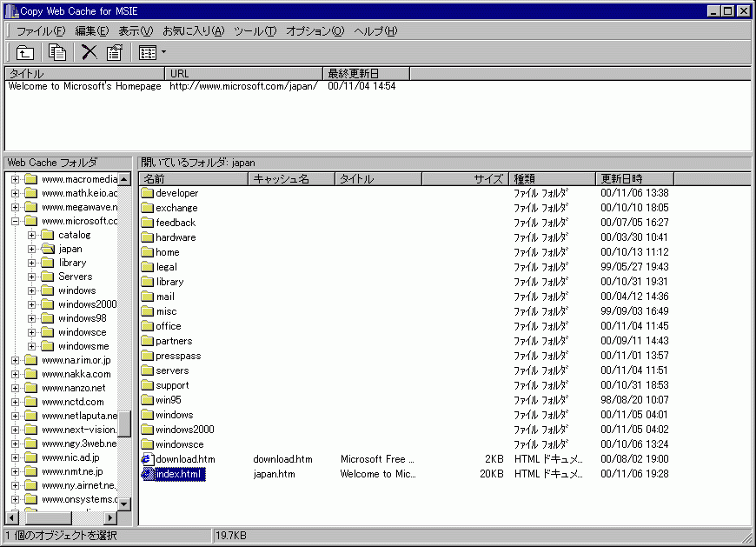This screenshot has height=547, width=756.
Task: Sort file list by 更新日時 column header
Action: (x=634, y=179)
